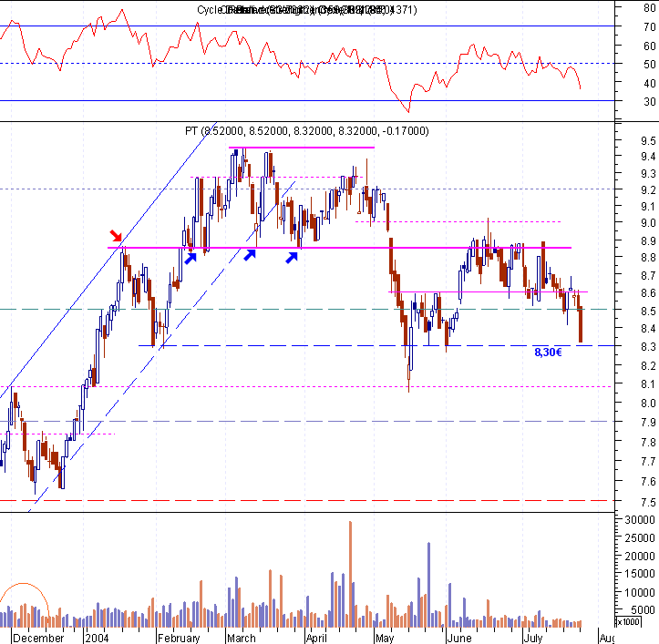Click the 5000 volume axis value
659x644 pixels.
[643, 610]
